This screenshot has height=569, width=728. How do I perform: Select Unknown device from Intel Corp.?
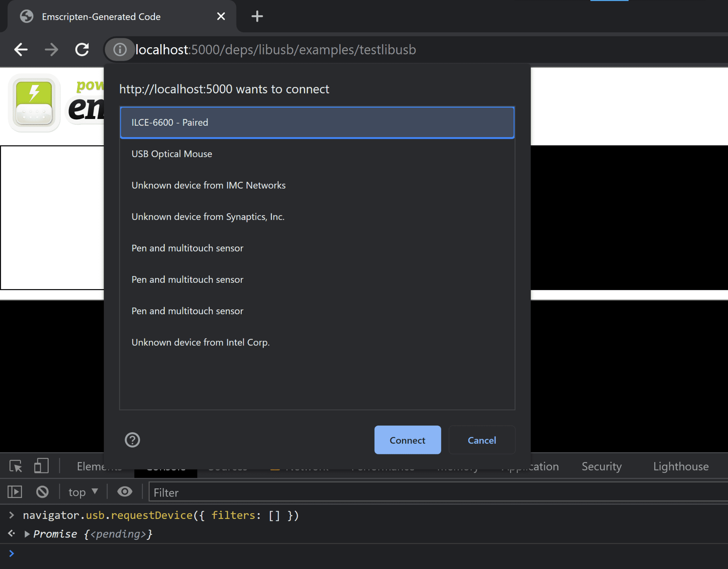click(x=200, y=342)
